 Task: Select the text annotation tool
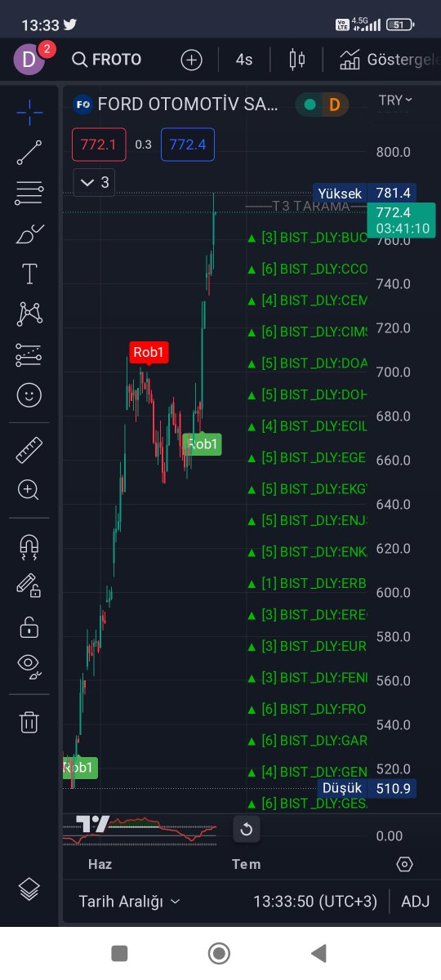pos(29,274)
